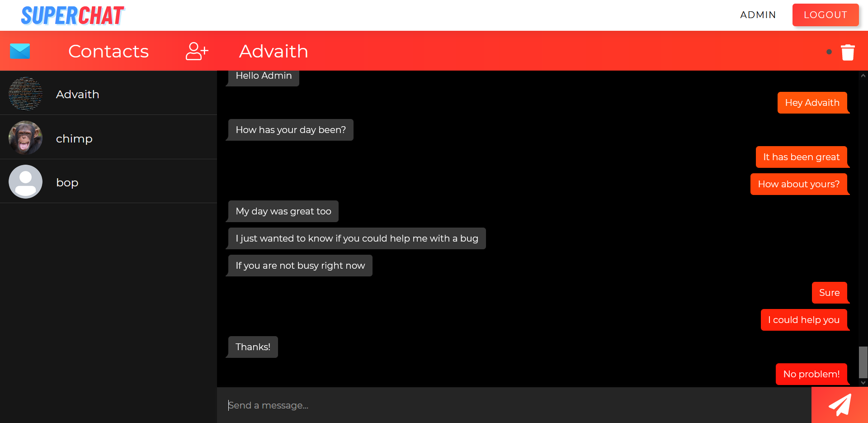Image resolution: width=868 pixels, height=423 pixels.
Task: Log out with the LOGOUT button
Action: [825, 15]
